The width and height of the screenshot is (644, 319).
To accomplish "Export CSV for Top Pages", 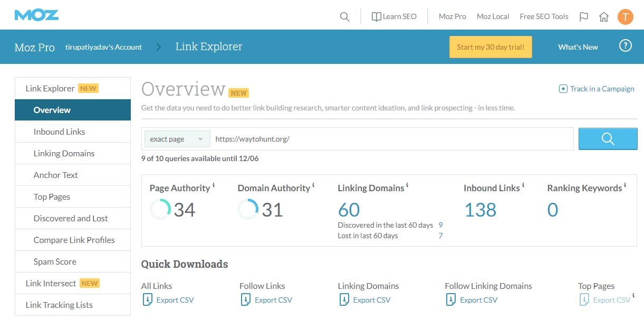I will point(612,300).
